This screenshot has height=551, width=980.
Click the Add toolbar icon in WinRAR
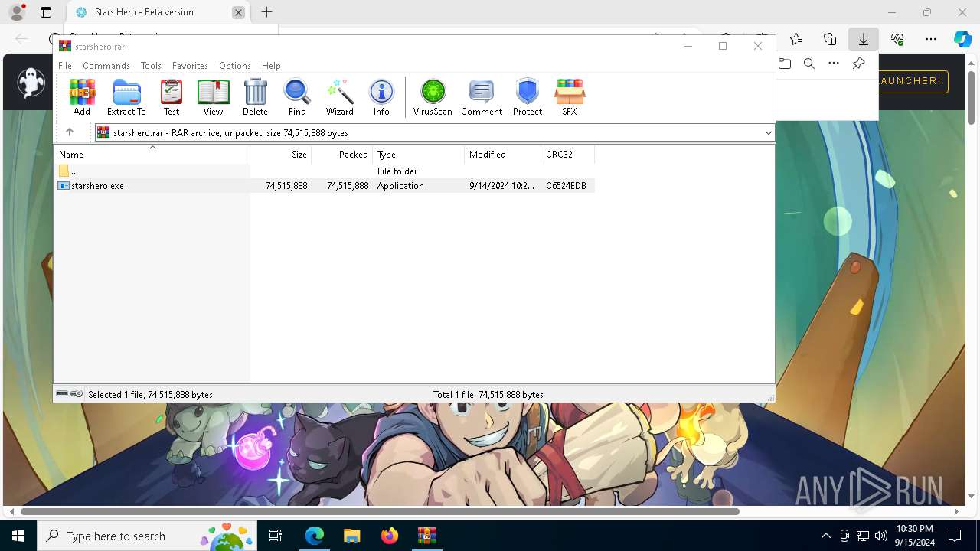pyautogui.click(x=82, y=97)
